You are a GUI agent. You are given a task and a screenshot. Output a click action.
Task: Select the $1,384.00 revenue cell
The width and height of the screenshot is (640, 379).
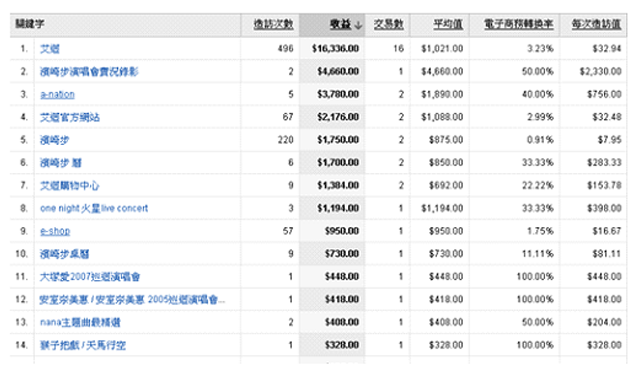point(338,186)
